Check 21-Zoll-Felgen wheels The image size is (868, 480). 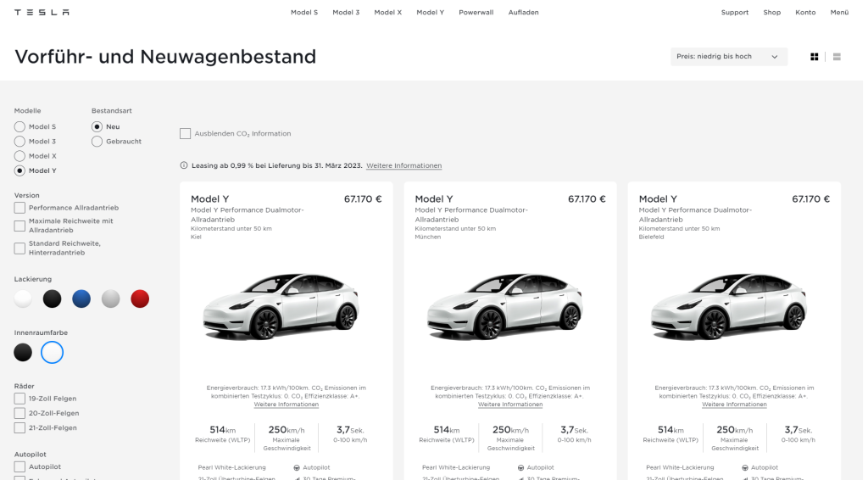click(20, 428)
